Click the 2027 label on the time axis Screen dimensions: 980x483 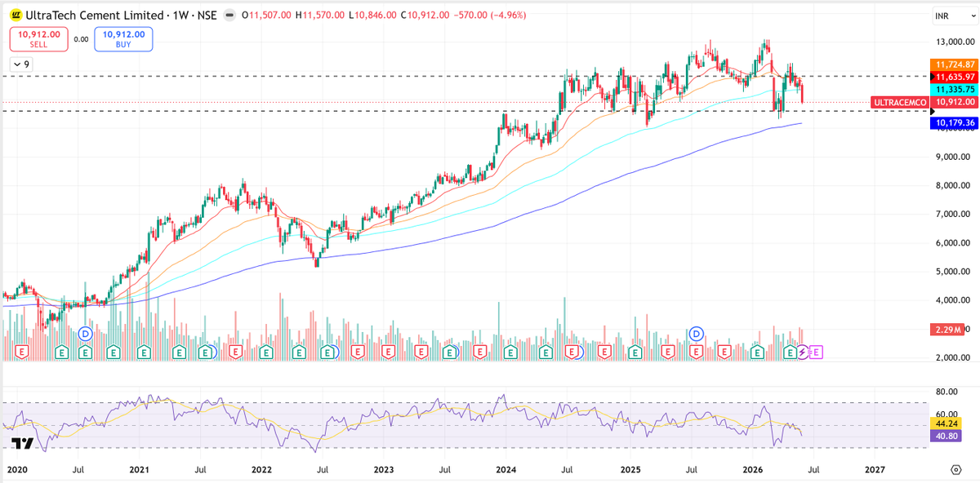point(875,470)
